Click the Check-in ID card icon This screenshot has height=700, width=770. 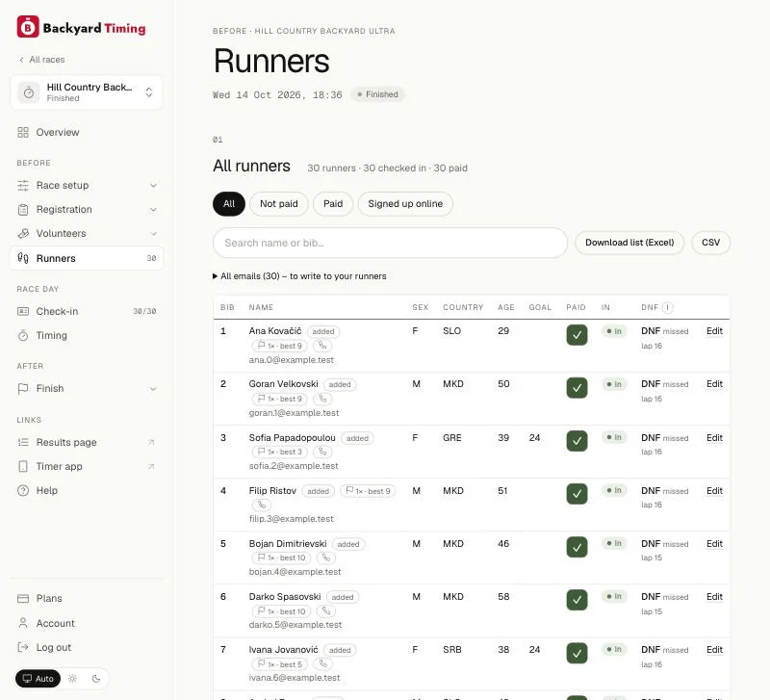tap(23, 311)
